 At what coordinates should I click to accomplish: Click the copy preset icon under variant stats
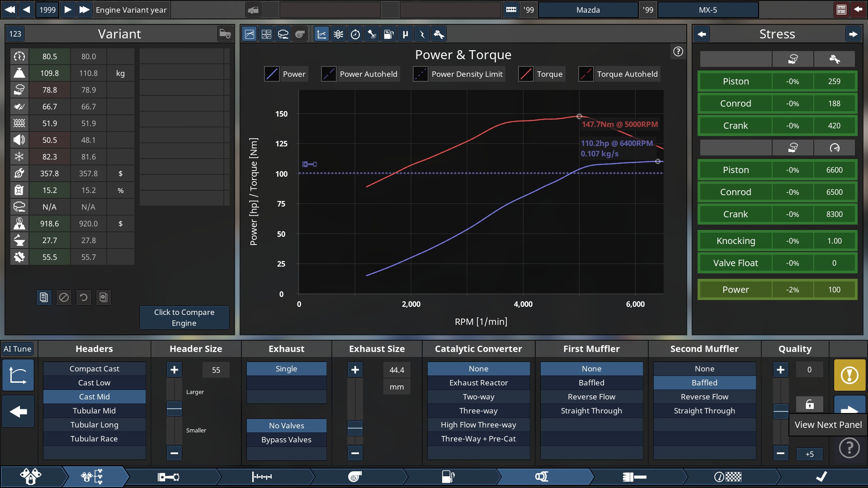click(104, 297)
